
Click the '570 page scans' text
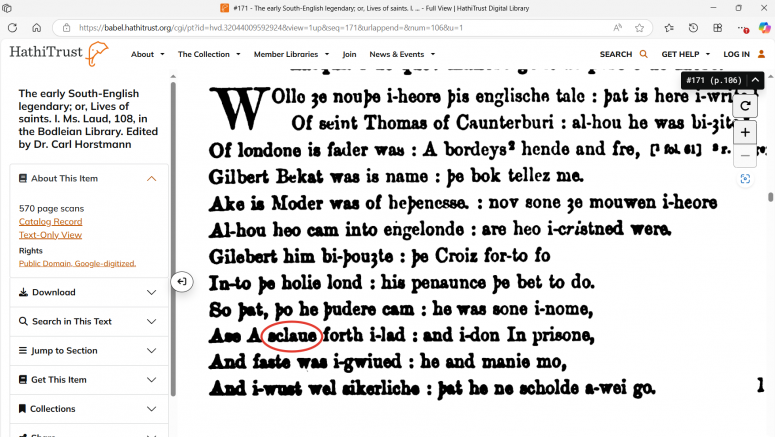pyautogui.click(x=51, y=209)
